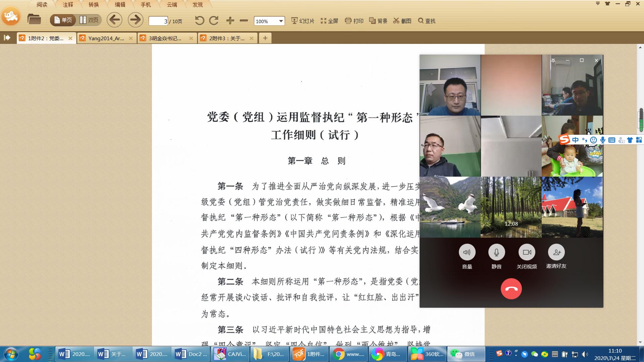Open the 100% zoom level dropdown

pos(281,21)
